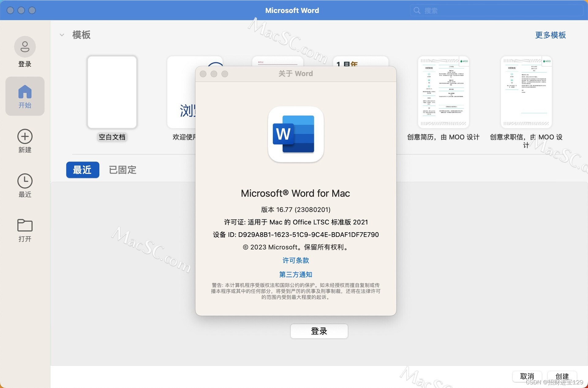Switch to the 最近 tab

coord(83,170)
